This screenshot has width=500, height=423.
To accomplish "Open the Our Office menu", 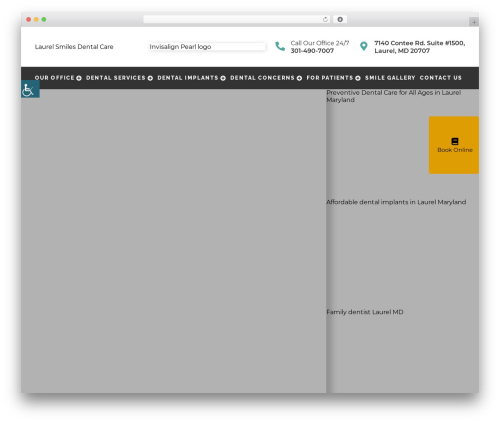I will [x=54, y=78].
